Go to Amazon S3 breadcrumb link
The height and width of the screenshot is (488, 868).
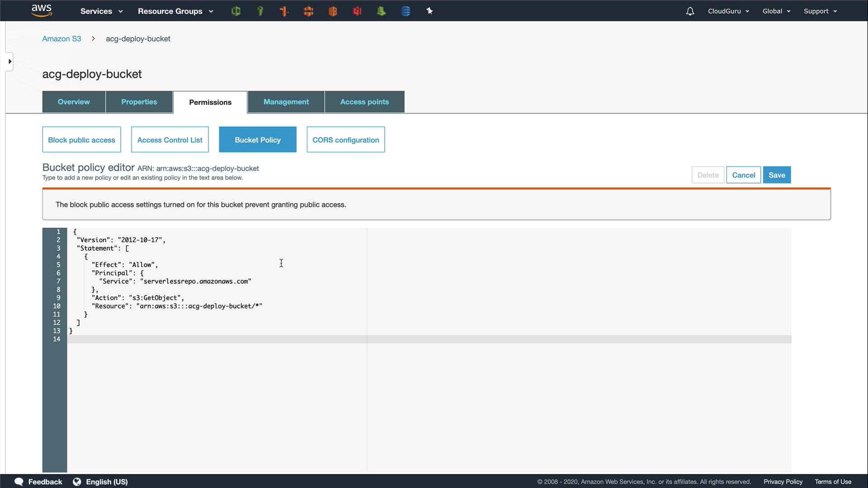click(61, 39)
